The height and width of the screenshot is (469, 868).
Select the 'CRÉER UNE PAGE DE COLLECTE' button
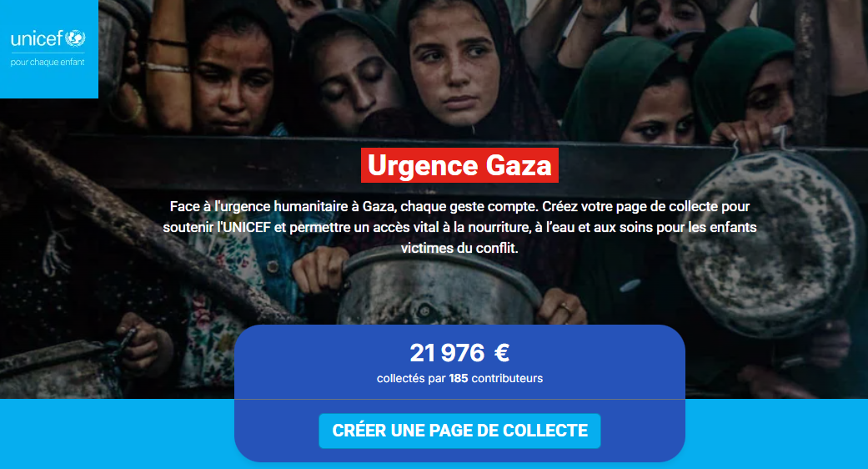coord(459,431)
